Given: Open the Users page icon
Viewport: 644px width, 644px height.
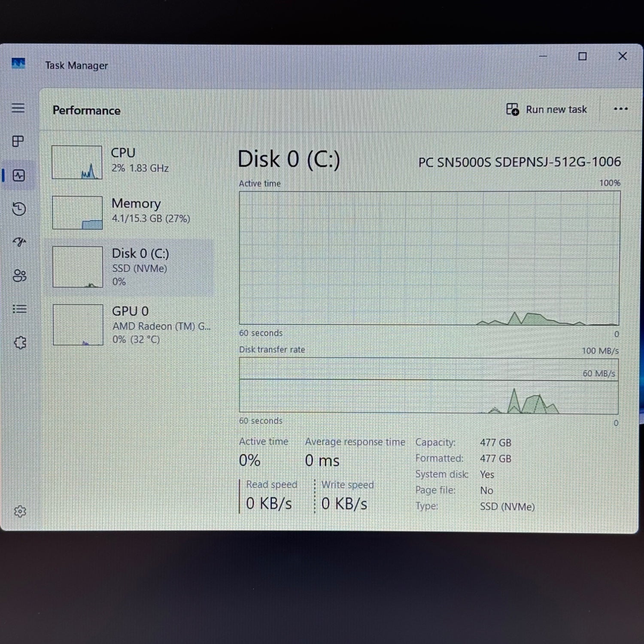Looking at the screenshot, I should (19, 276).
